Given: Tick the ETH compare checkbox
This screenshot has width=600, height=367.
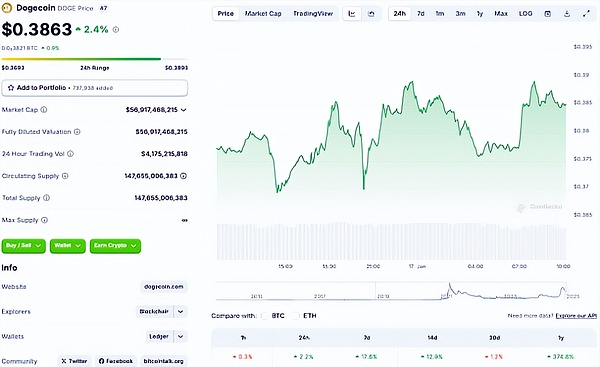Looking at the screenshot, I should click(295, 316).
